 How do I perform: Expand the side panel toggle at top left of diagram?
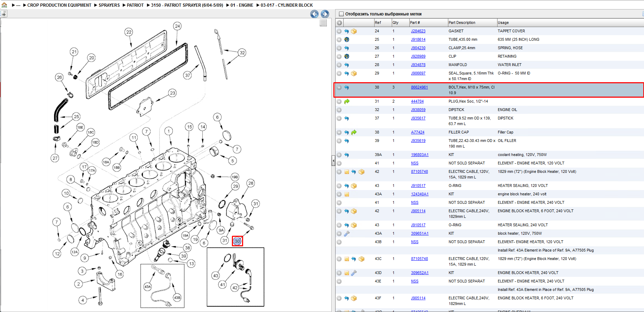pyautogui.click(x=4, y=14)
